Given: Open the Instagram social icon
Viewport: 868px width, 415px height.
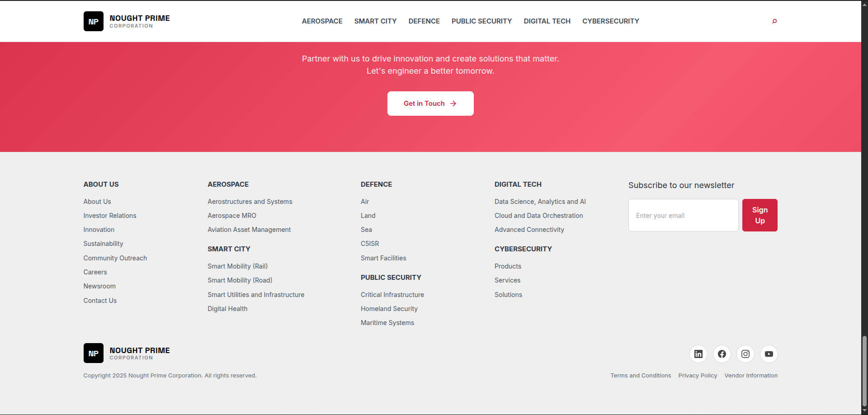Looking at the screenshot, I should 745,354.
